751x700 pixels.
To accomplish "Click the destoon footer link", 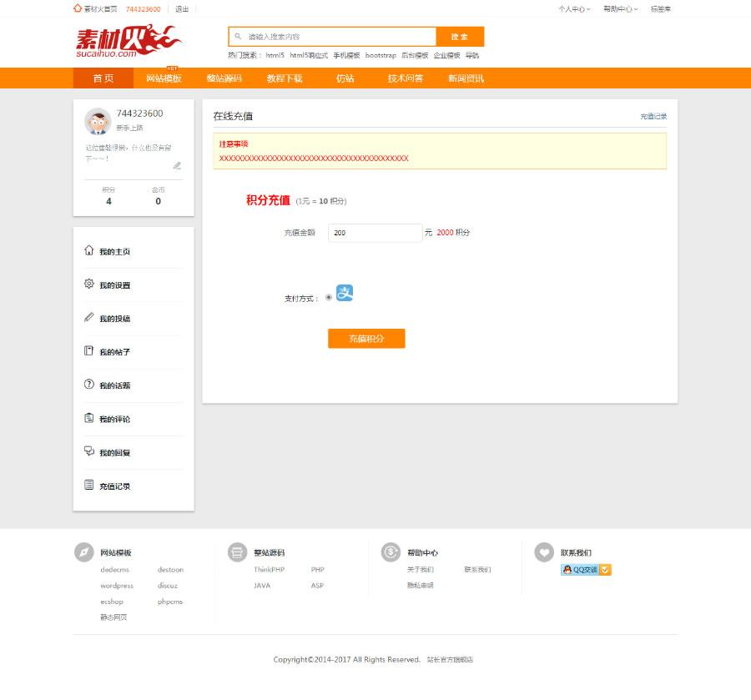I will click(x=170, y=569).
